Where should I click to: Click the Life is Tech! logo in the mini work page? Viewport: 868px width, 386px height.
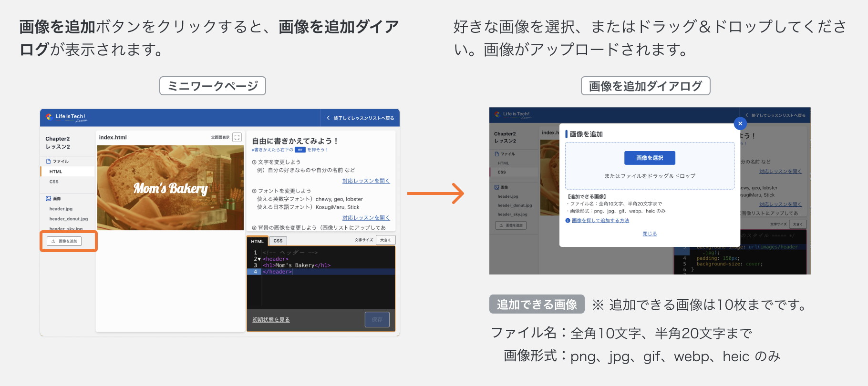67,117
